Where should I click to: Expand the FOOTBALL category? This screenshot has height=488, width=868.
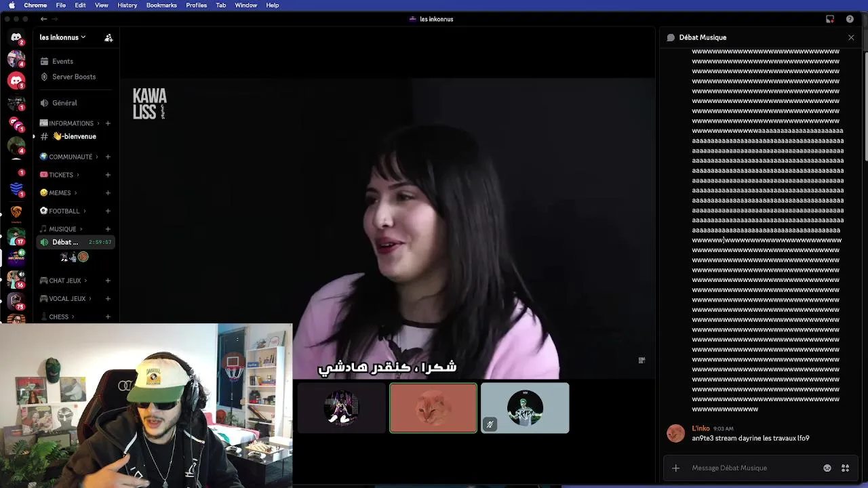[62, 211]
